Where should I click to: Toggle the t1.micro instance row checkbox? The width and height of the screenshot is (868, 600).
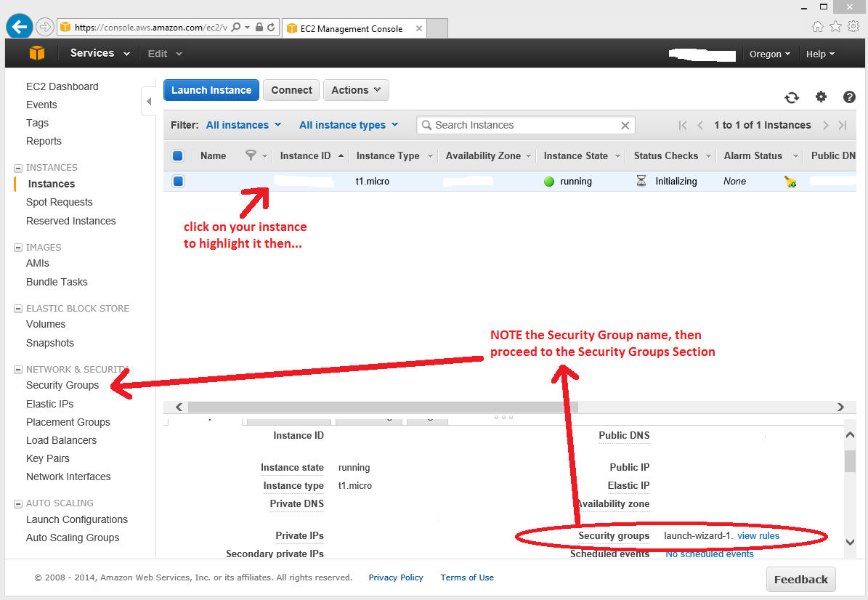(178, 181)
